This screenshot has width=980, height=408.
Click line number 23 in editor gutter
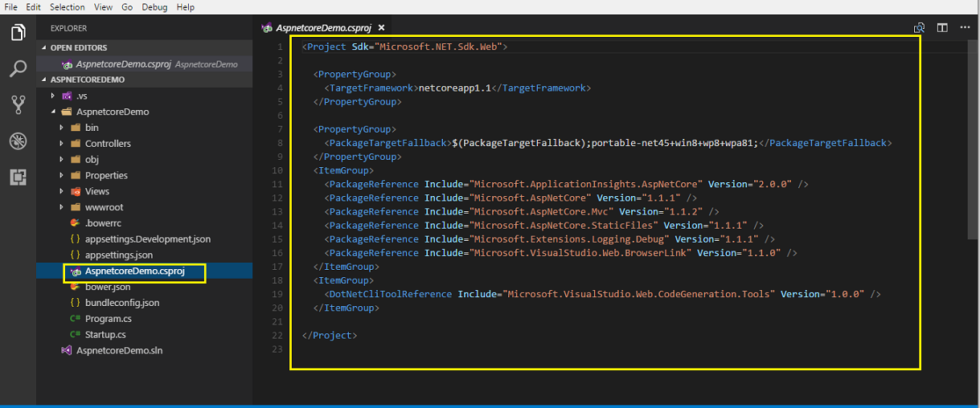click(277, 349)
